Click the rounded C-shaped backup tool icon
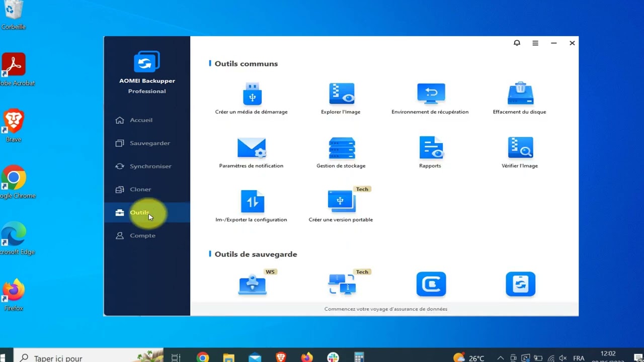Image resolution: width=644 pixels, height=362 pixels. [431, 284]
